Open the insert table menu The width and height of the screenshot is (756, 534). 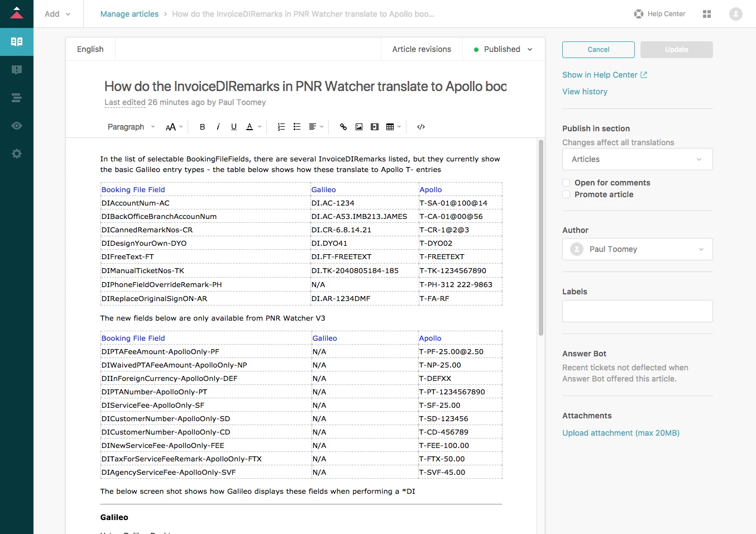[394, 127]
